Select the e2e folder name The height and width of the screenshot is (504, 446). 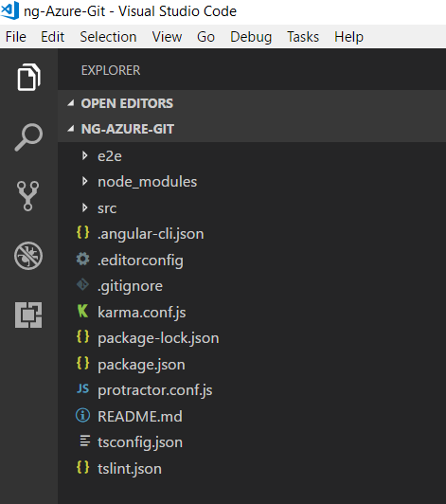point(110,156)
